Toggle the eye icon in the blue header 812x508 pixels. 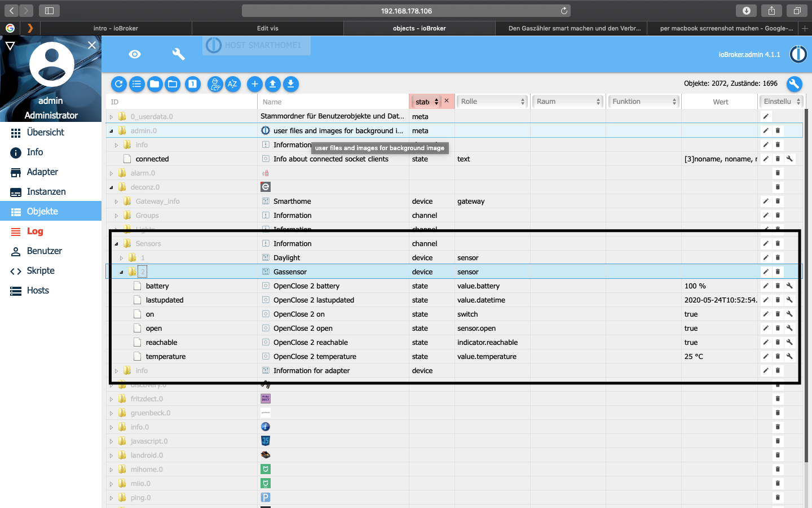tap(135, 54)
